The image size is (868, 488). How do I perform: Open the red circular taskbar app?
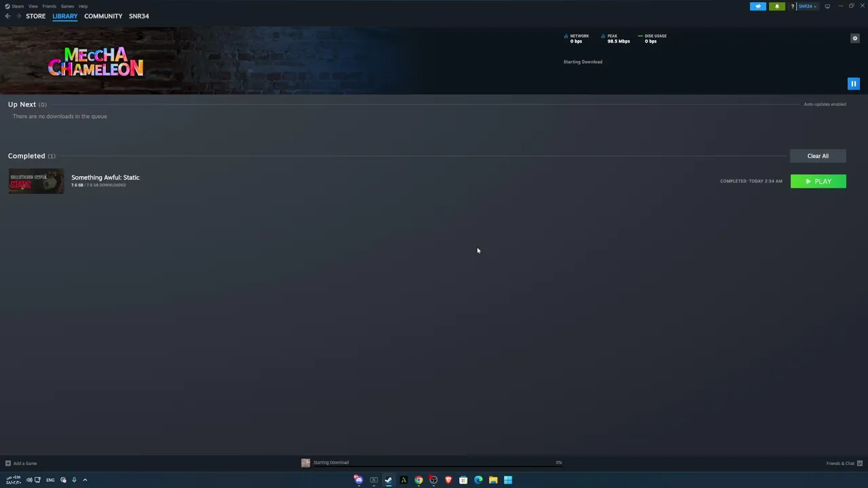point(433,480)
